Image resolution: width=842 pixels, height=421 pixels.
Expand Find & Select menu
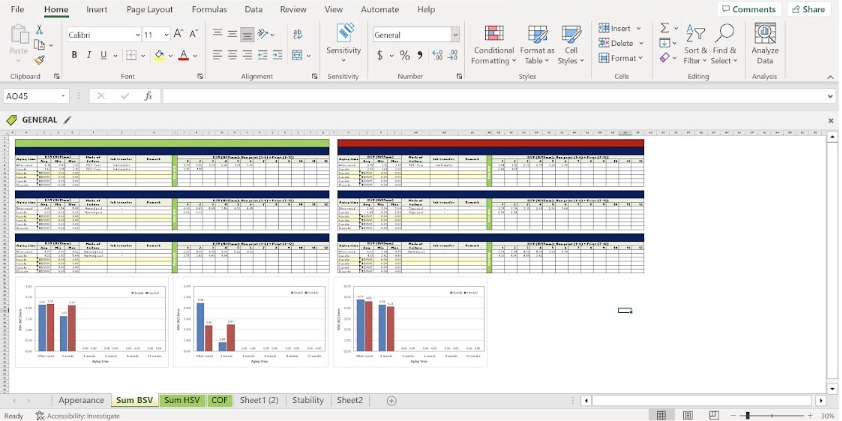click(x=724, y=45)
